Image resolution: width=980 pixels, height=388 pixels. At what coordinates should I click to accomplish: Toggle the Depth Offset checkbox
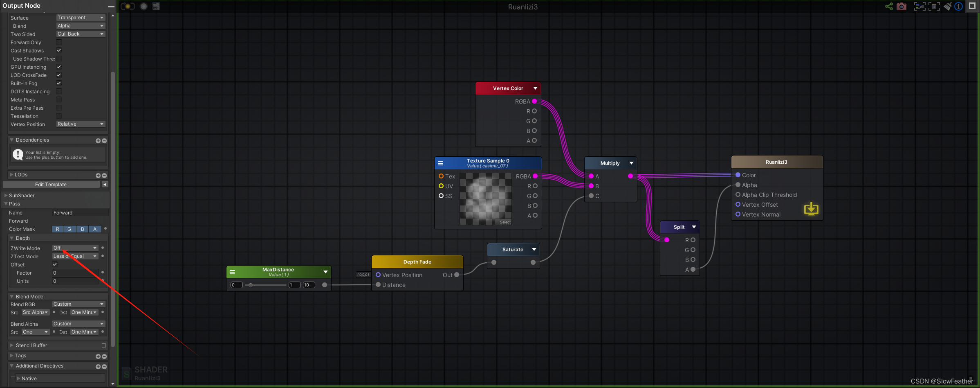[x=55, y=264]
